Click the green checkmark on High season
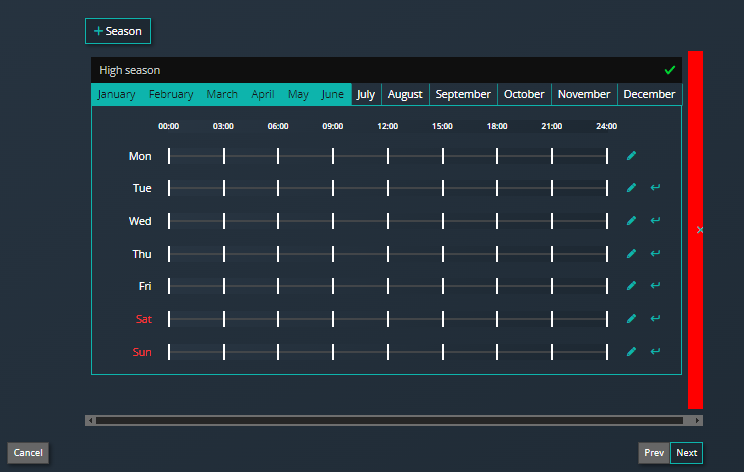744x472 pixels. pos(670,70)
